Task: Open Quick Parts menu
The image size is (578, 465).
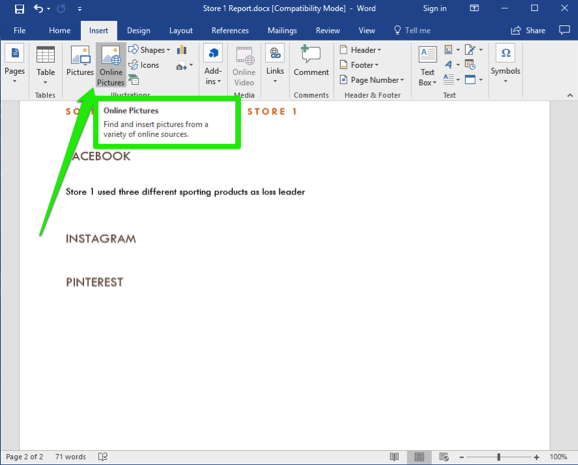Action: pos(452,49)
